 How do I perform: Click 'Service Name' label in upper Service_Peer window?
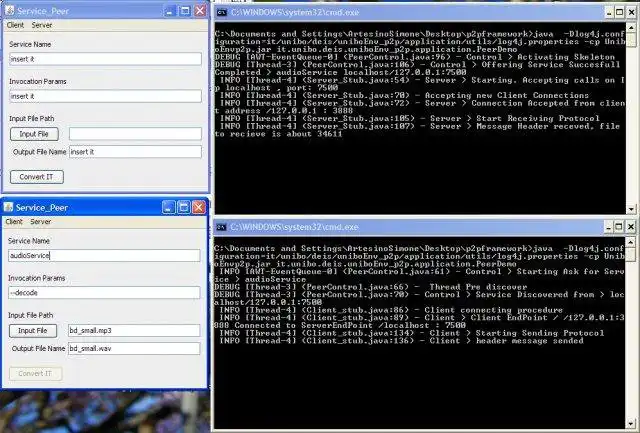coord(30,44)
